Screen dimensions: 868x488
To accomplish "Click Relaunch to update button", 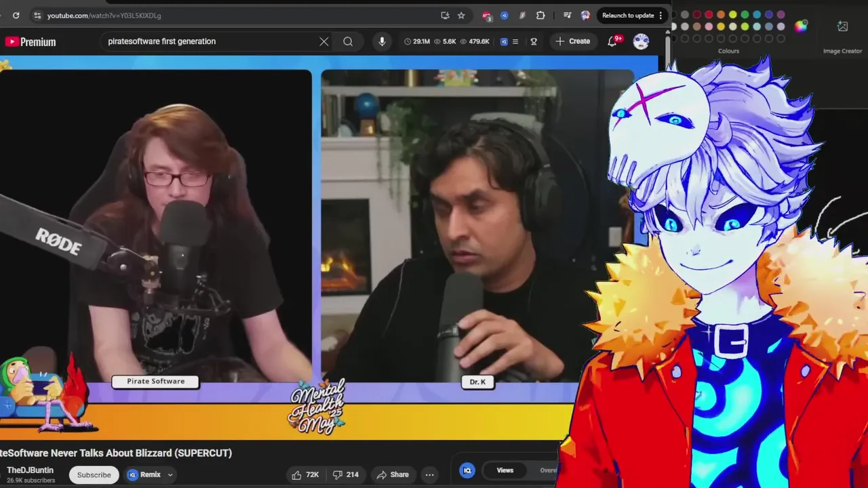I will point(628,15).
